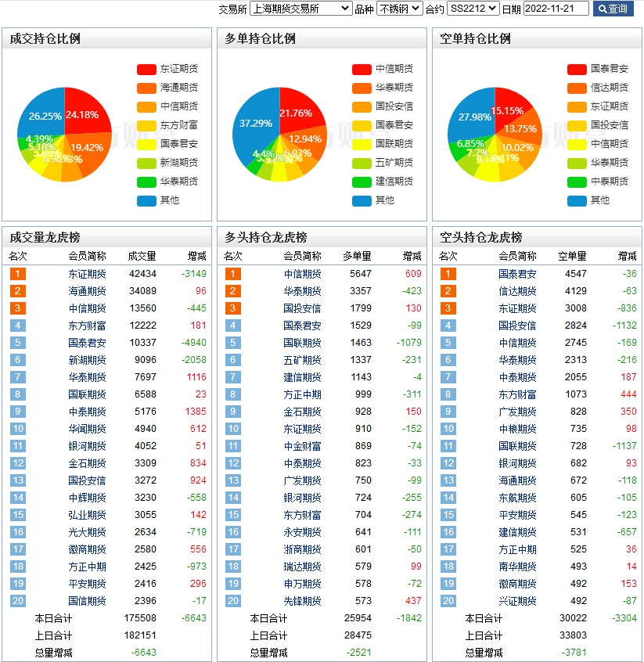Open 浙商期货 link in long position ranking
Viewport: 644px width, 662px height.
(302, 549)
